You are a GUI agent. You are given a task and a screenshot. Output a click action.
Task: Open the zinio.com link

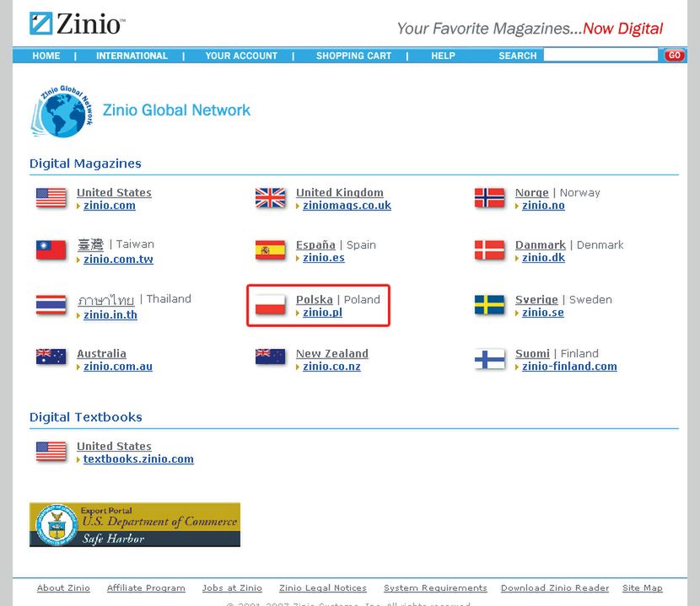(110, 206)
